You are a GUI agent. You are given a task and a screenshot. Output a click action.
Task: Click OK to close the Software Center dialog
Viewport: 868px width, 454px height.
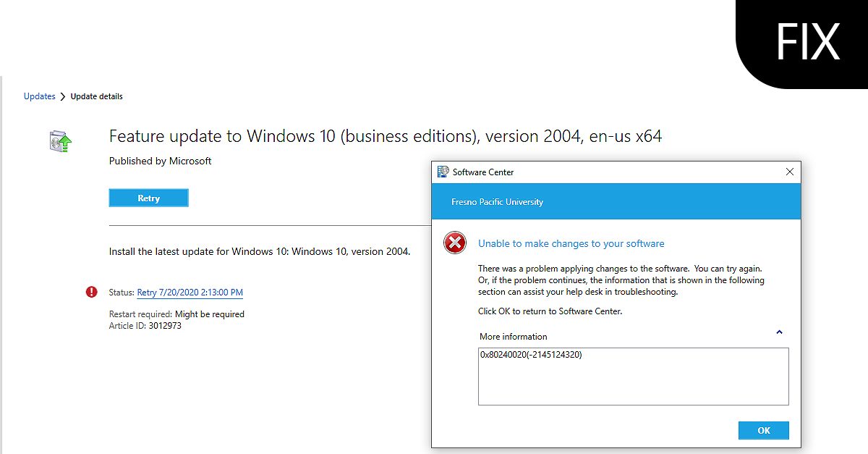click(x=763, y=430)
